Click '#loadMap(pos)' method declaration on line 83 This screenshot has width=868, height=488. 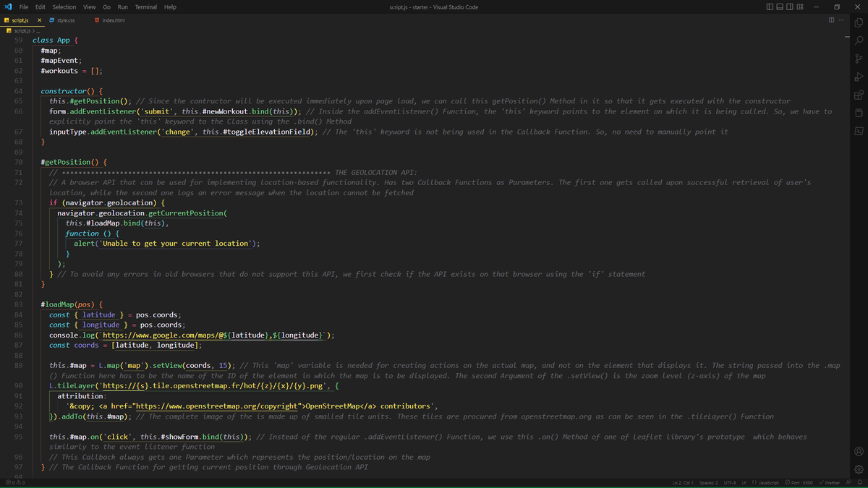click(x=68, y=304)
